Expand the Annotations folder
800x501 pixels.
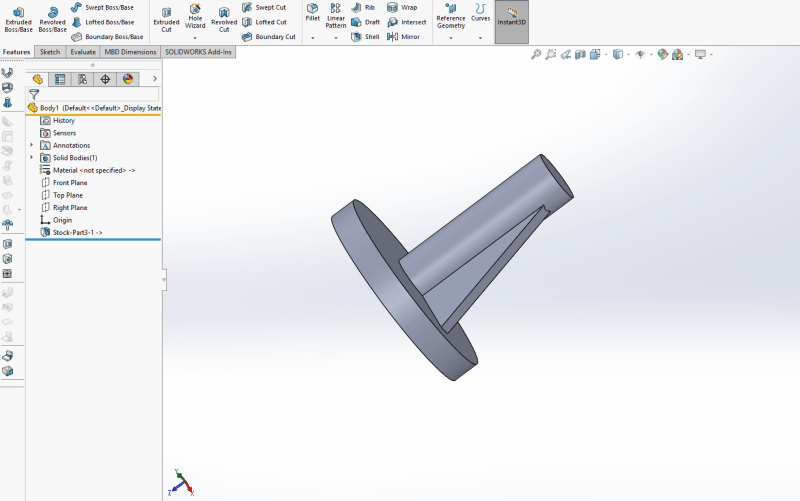[32, 145]
